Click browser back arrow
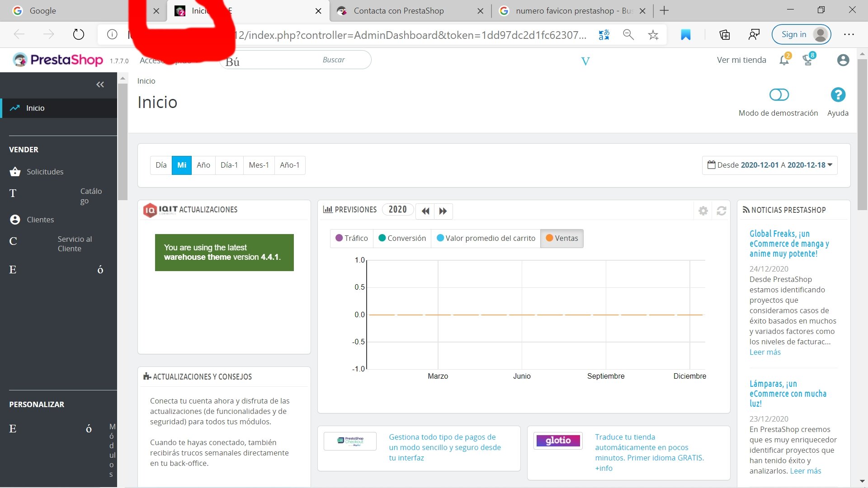The image size is (868, 488). tap(19, 34)
